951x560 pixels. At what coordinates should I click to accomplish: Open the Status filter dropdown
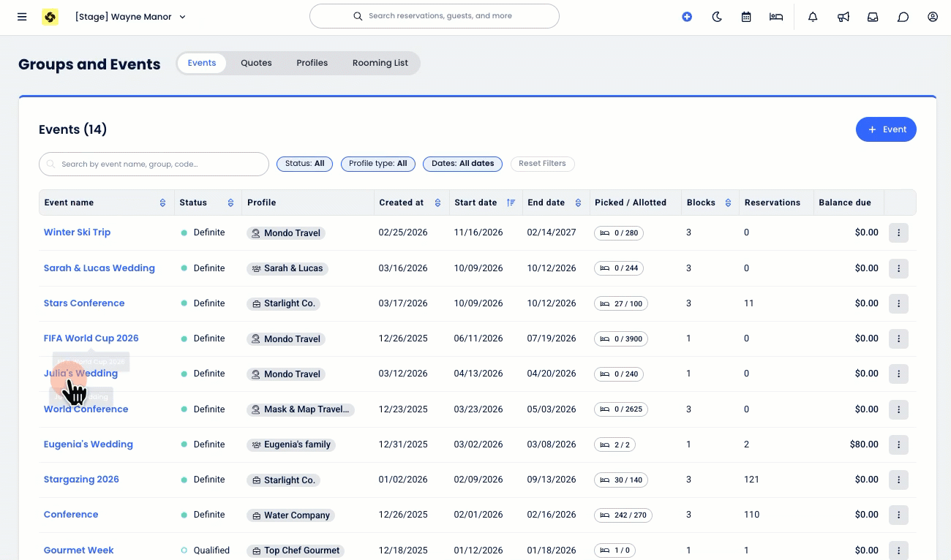pos(304,164)
